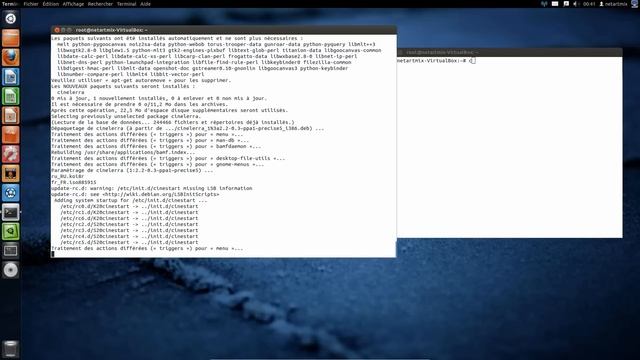Image resolution: width=640 pixels, height=360 pixels.
Task: Open System Settings wrench-and-gear icon
Action: pyautogui.click(x=11, y=154)
